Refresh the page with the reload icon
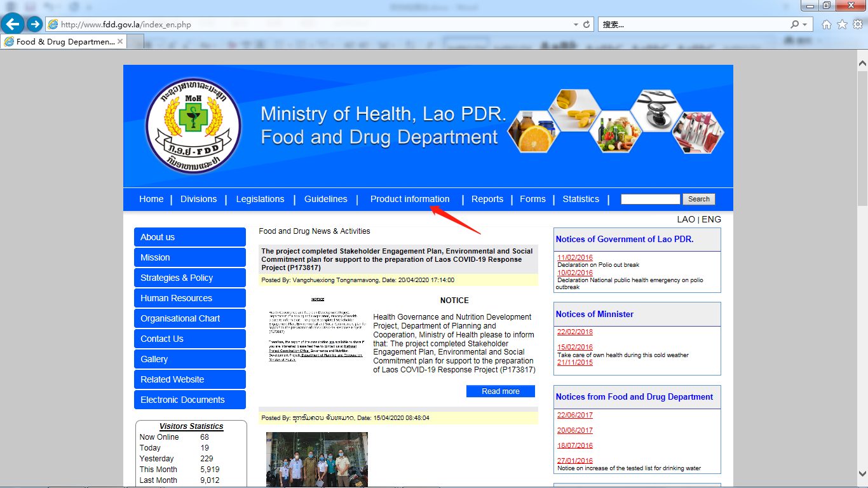This screenshot has width=868, height=488. [587, 25]
